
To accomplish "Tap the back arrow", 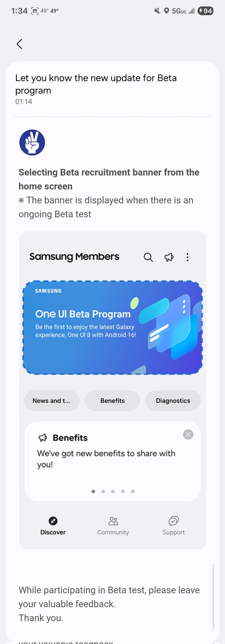I will (x=20, y=44).
